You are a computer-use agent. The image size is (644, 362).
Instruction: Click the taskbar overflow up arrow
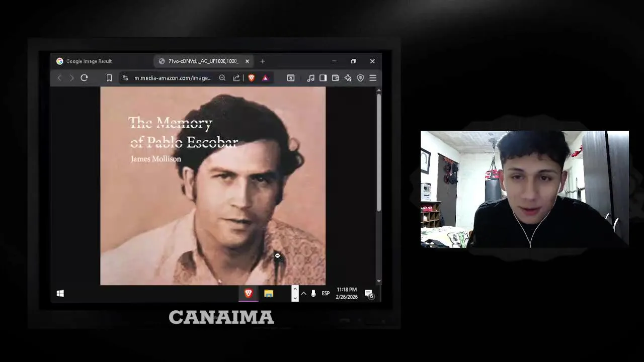295,289
